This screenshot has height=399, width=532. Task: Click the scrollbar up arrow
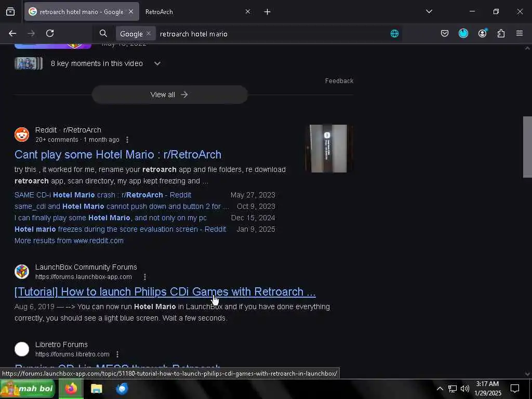click(527, 48)
